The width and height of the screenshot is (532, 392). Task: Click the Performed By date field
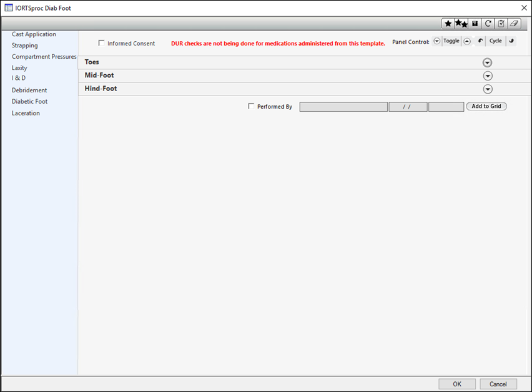point(408,107)
